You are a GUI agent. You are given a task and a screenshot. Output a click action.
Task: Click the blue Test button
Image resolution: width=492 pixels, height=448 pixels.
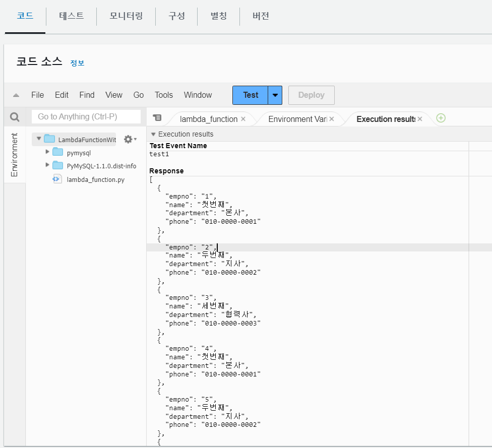251,95
